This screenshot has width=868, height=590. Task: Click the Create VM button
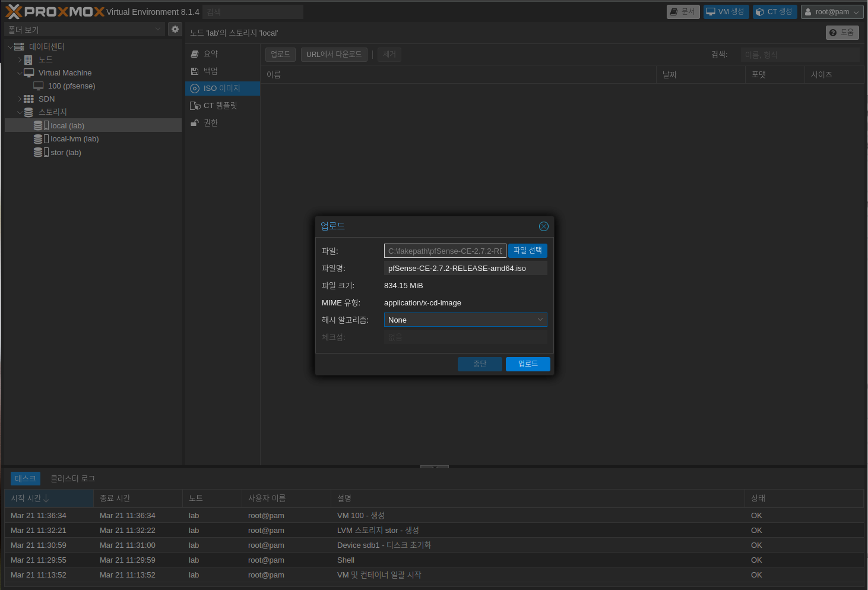[x=726, y=12]
